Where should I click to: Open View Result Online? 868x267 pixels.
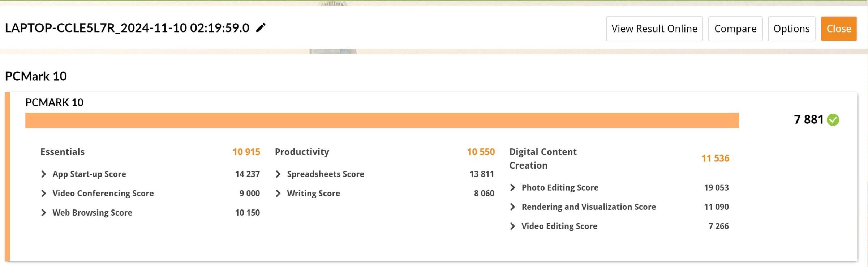pyautogui.click(x=654, y=29)
